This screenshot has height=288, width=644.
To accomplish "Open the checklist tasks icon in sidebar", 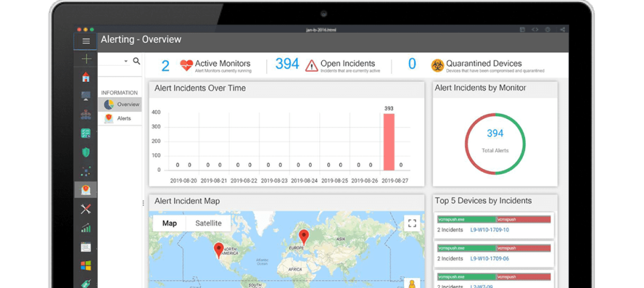I will click(85, 133).
